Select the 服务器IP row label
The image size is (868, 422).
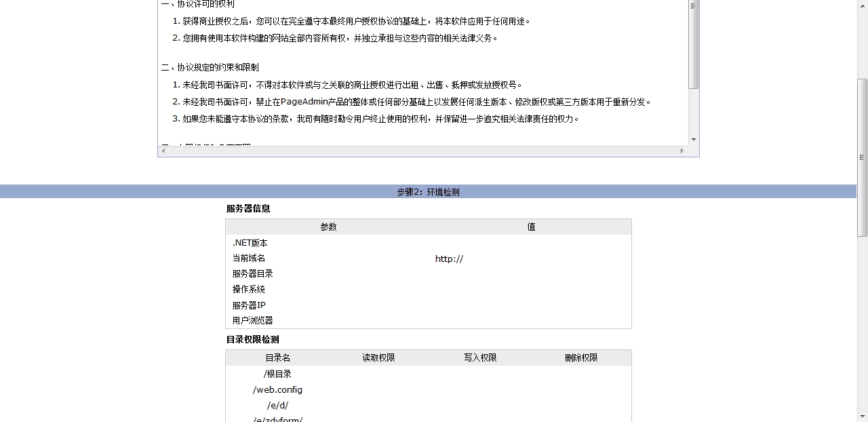[249, 305]
